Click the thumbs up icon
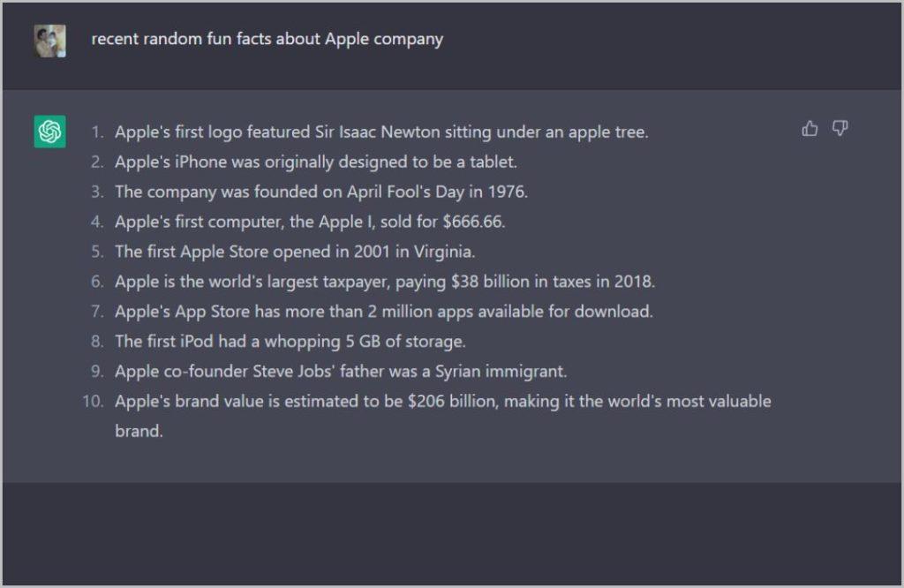The height and width of the screenshot is (588, 904). pyautogui.click(x=810, y=129)
